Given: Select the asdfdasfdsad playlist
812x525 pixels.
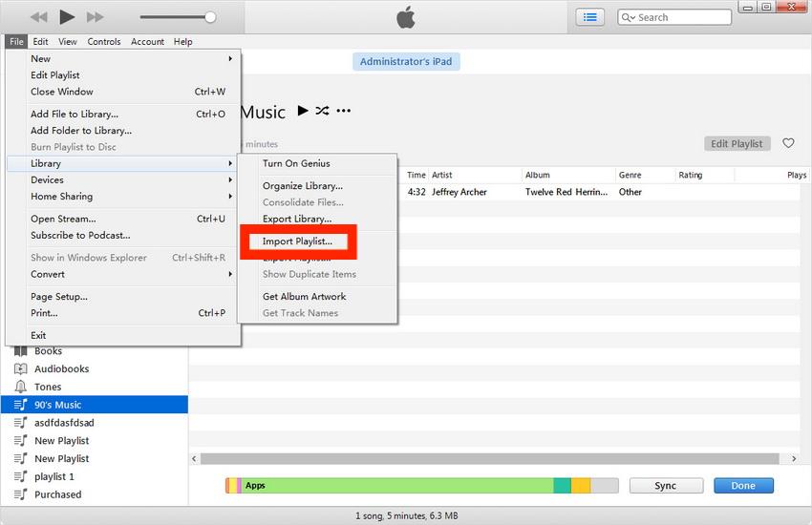Looking at the screenshot, I should coord(95,423).
